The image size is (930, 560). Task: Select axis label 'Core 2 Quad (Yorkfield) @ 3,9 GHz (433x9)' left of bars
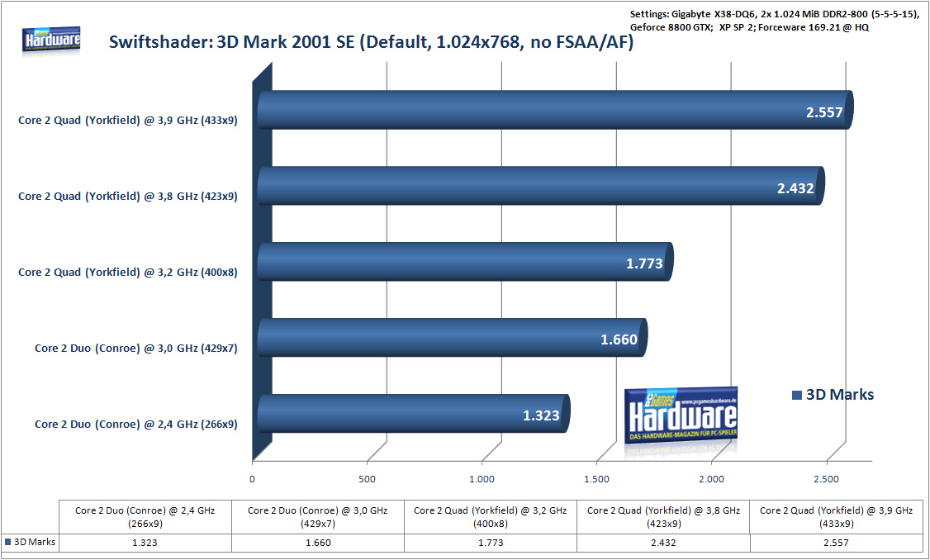(x=127, y=121)
